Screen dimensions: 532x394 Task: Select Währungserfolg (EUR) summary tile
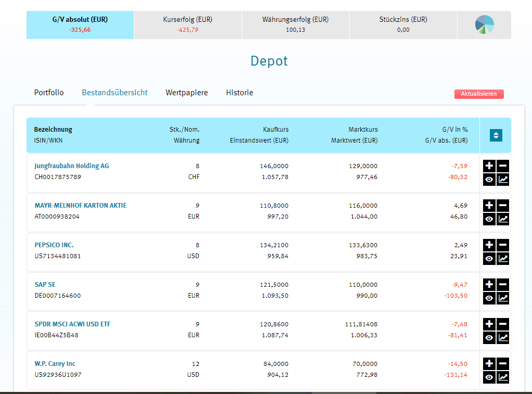tap(296, 25)
